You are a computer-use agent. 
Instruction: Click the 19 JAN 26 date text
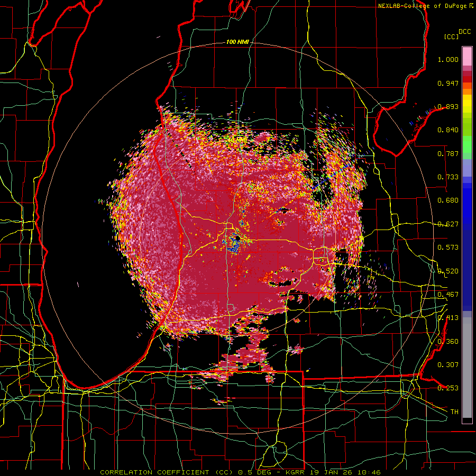coord(330,472)
